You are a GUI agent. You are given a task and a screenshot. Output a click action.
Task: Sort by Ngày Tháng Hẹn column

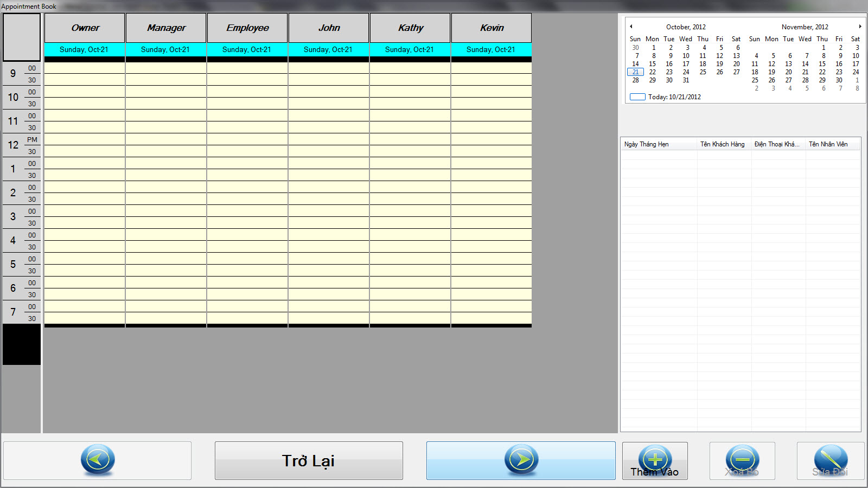658,144
